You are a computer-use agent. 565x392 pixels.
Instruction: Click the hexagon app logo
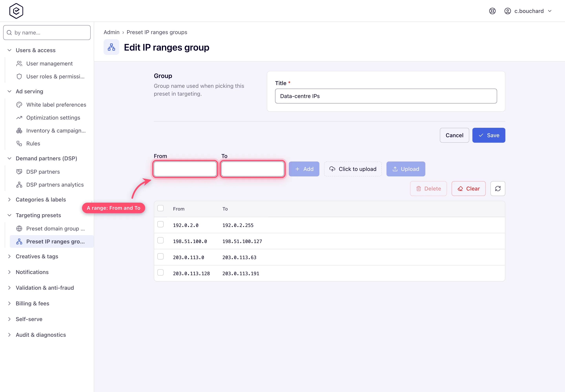(x=16, y=11)
